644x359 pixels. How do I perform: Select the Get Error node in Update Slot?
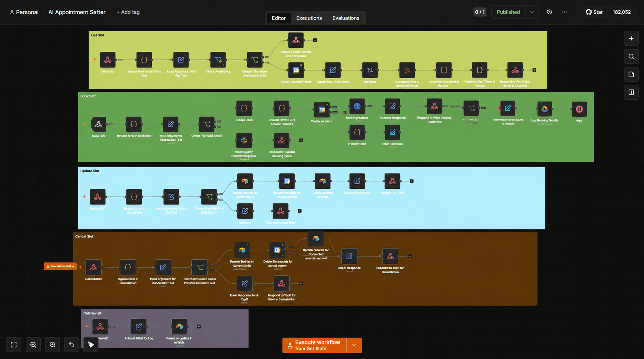coord(245,211)
